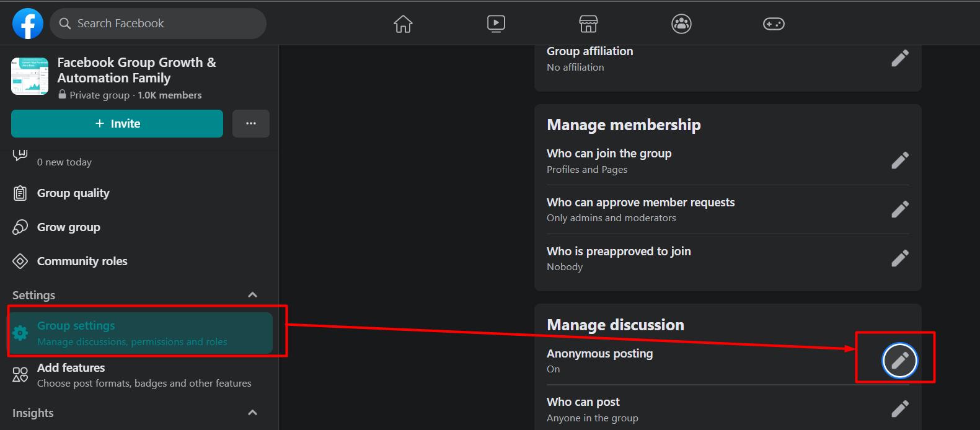Viewport: 980px width, 430px height.
Task: Open Grow group in the sidebar
Action: [x=139, y=227]
